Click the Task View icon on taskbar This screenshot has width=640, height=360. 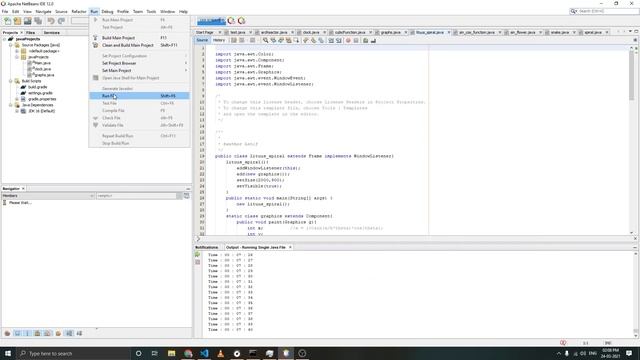coord(155,353)
